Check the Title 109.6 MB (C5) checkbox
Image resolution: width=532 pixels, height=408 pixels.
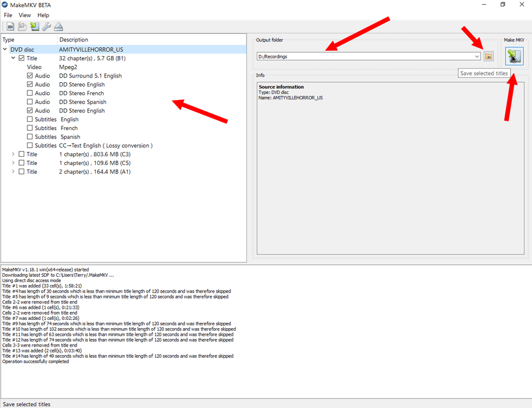click(x=21, y=163)
